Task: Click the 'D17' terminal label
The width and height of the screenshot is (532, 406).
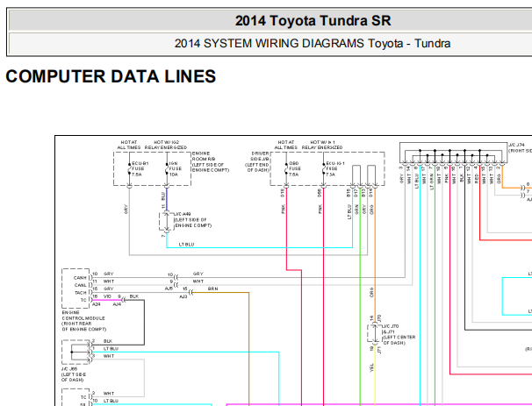Action: pyautogui.click(x=356, y=194)
